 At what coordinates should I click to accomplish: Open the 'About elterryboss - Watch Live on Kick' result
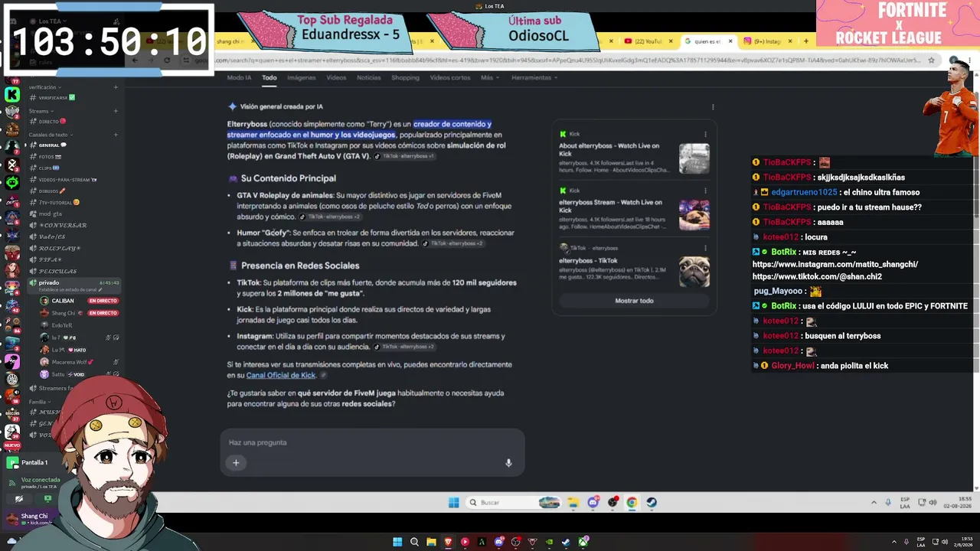(x=610, y=150)
